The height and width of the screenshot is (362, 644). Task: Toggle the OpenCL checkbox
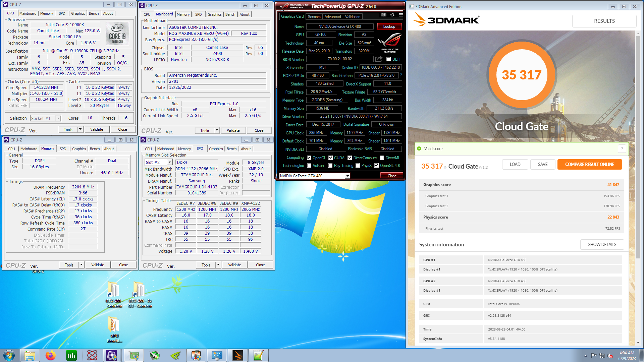309,158
